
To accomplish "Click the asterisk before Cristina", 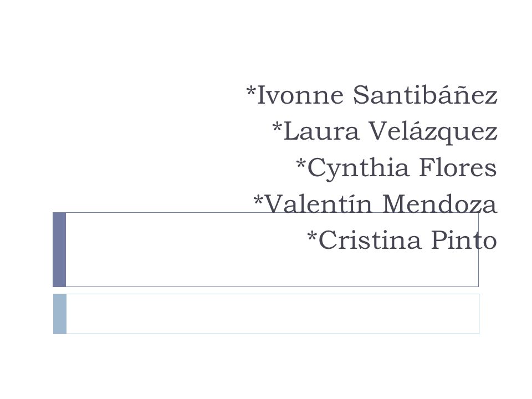I will point(312,237).
